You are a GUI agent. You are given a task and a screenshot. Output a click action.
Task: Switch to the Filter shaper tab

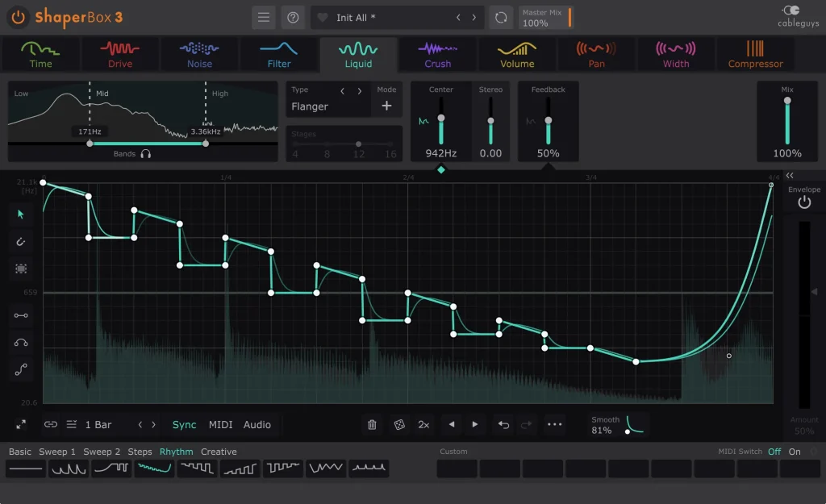[x=279, y=55]
